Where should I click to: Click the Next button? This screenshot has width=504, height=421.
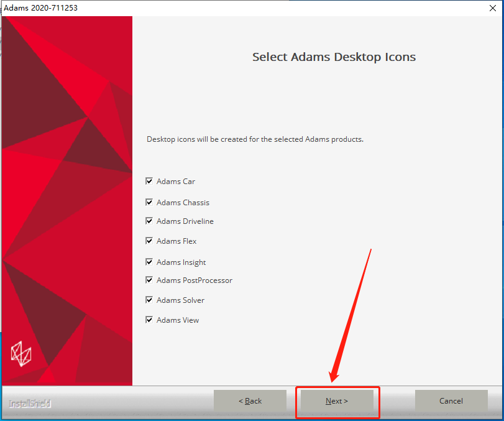point(337,400)
